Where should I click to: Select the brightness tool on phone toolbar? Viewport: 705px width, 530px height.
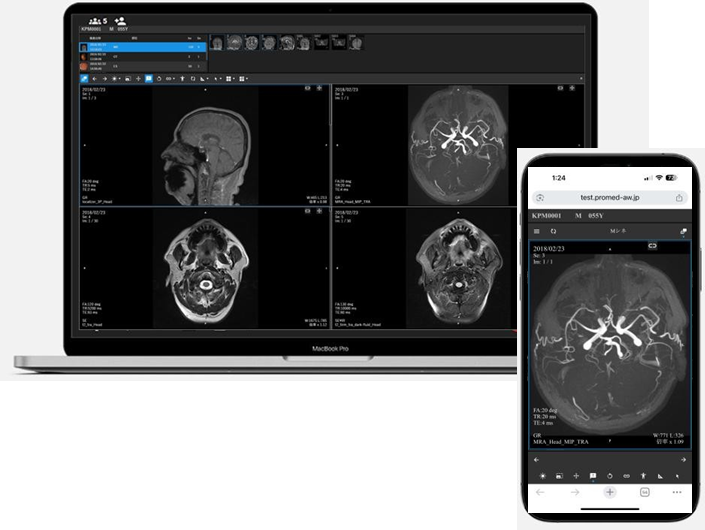[x=543, y=476]
